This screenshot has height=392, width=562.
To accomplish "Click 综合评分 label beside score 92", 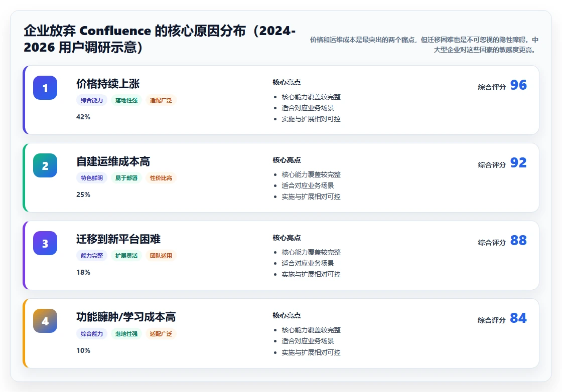I will (492, 165).
